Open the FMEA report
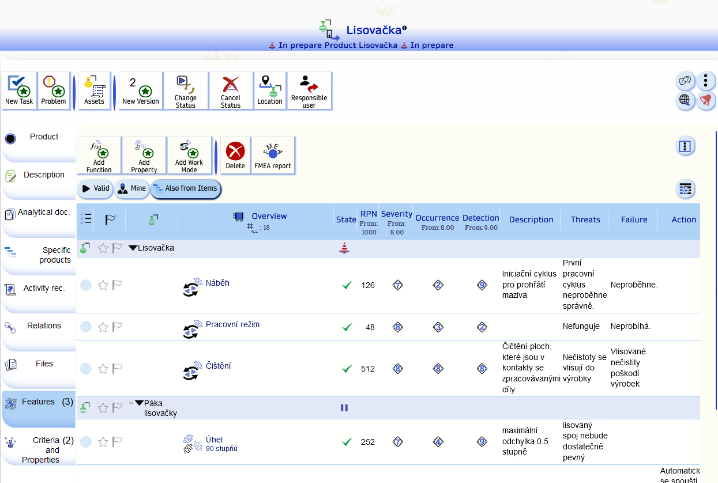 (273, 155)
